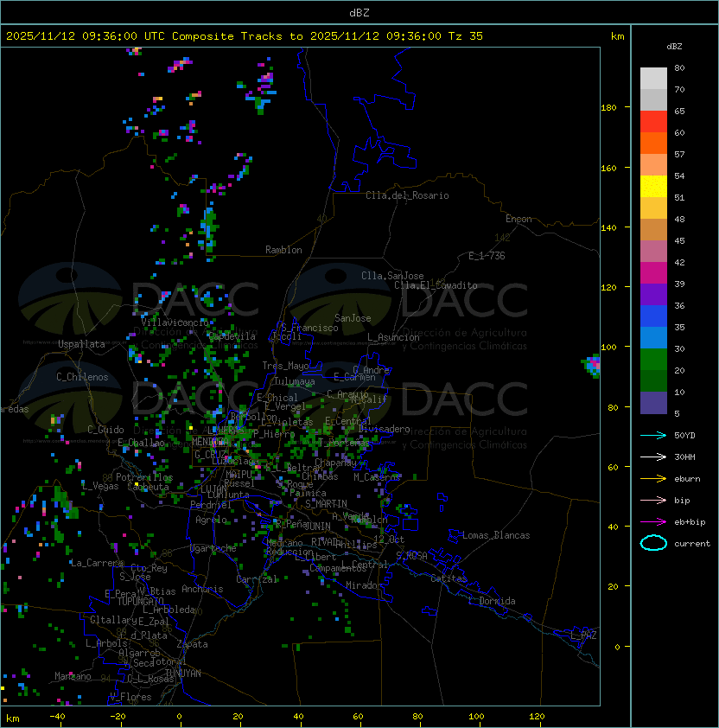Click the 'Ramblon' map label
The width and height of the screenshot is (719, 728).
[x=283, y=250]
